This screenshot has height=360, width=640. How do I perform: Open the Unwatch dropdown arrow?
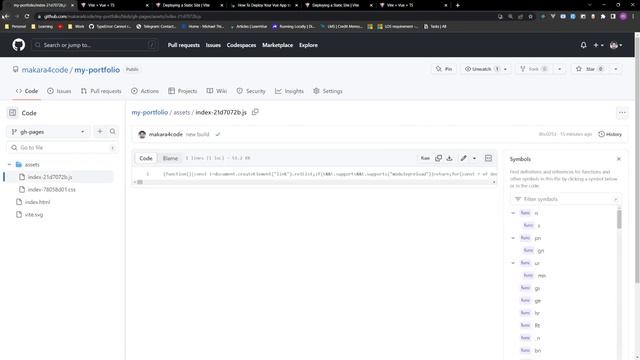[505, 69]
